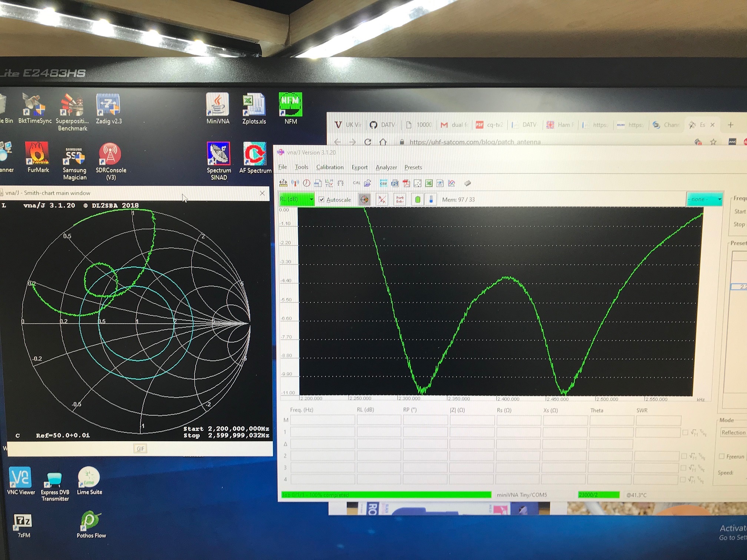Click the CSV export toolbar icon
The width and height of the screenshot is (747, 560).
coord(384,183)
